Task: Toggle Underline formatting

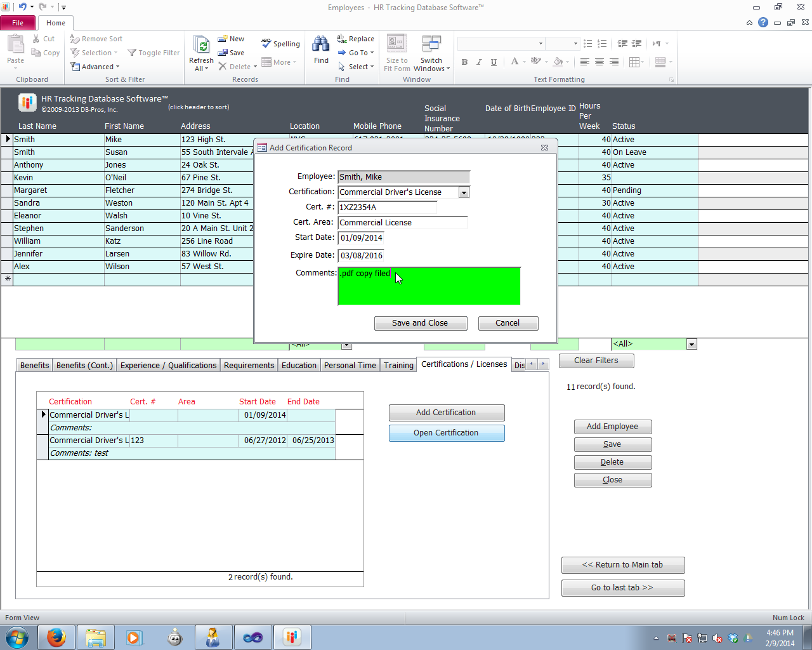Action: (x=494, y=62)
